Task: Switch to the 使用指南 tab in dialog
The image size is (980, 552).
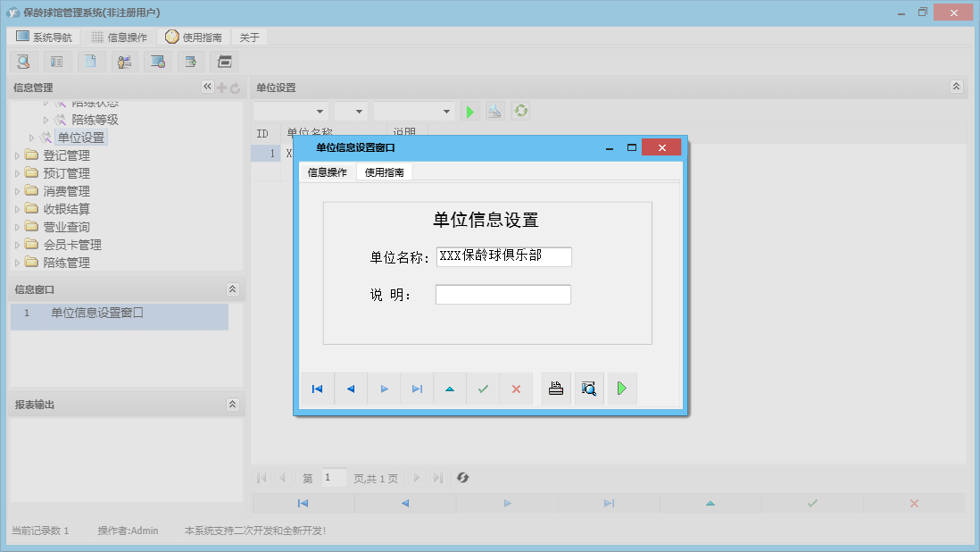Action: (382, 172)
